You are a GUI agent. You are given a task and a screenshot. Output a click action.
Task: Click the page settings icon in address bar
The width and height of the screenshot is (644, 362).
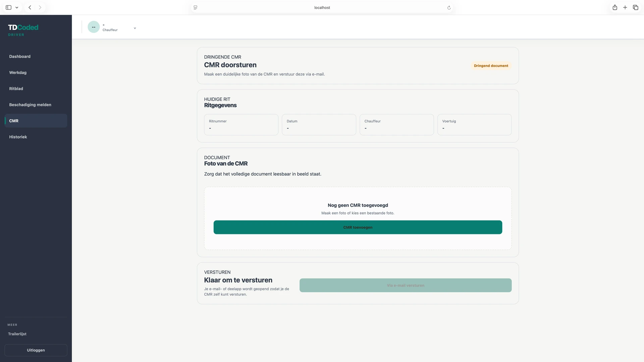tap(196, 8)
